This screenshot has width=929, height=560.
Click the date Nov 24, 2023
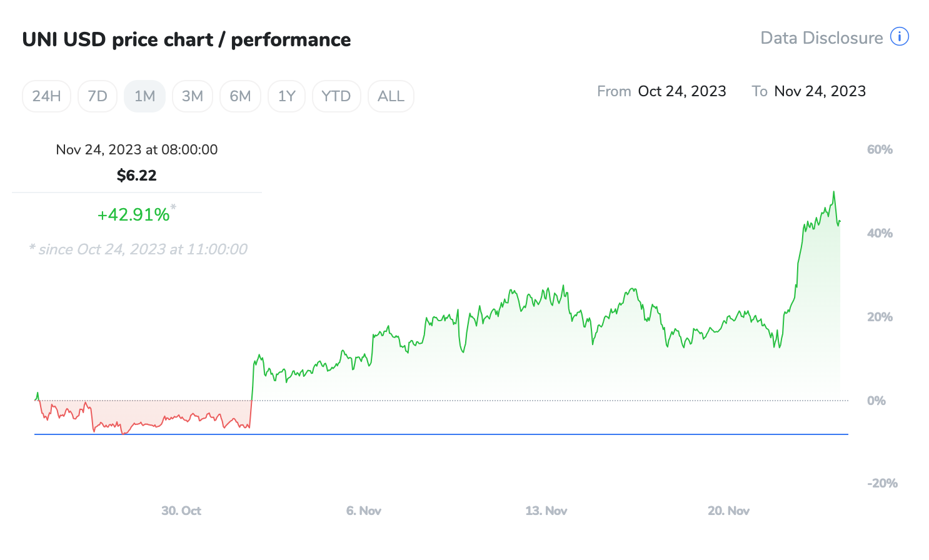(820, 91)
